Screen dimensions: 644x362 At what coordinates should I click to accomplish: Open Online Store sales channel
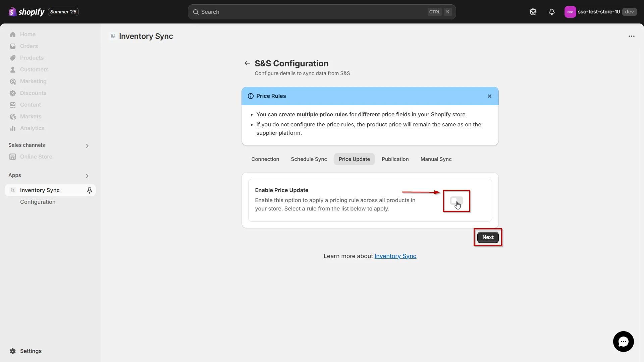(36, 157)
